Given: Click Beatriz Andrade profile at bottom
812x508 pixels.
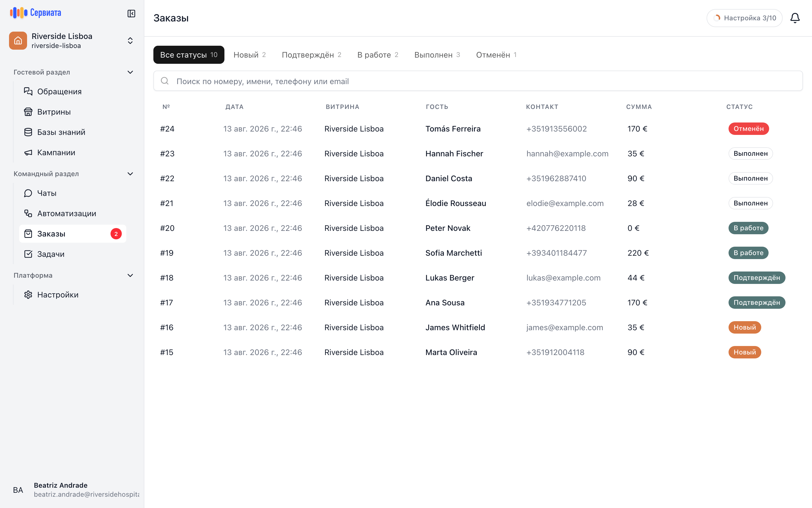Looking at the screenshot, I should click(72, 490).
